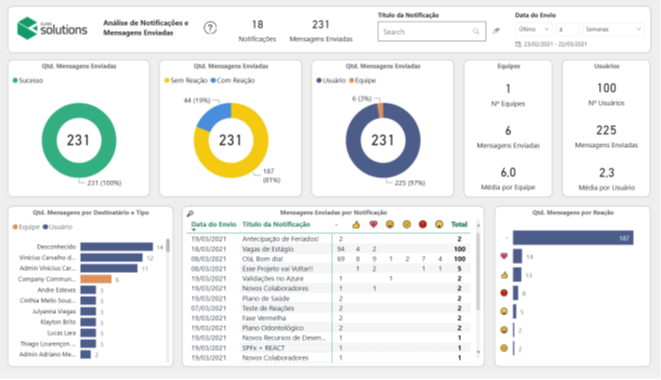Click the heart icon in reaction chart
This screenshot has height=380, width=661.
point(504,256)
